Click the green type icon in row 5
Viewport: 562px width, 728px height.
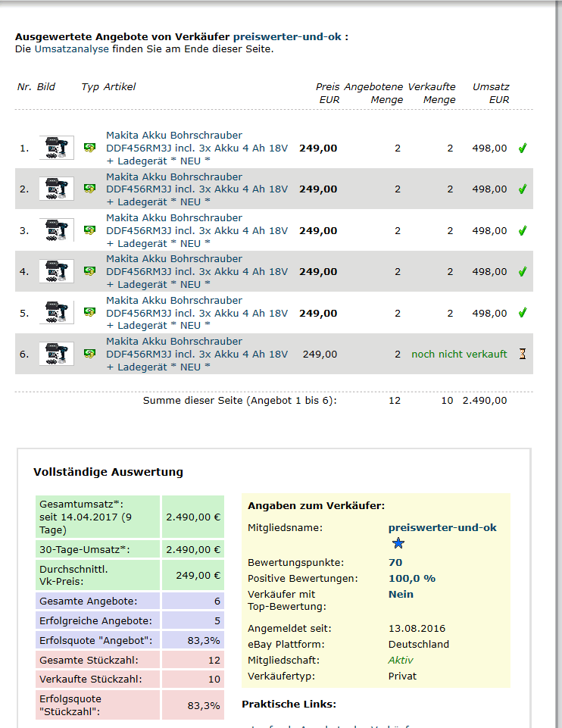click(89, 312)
